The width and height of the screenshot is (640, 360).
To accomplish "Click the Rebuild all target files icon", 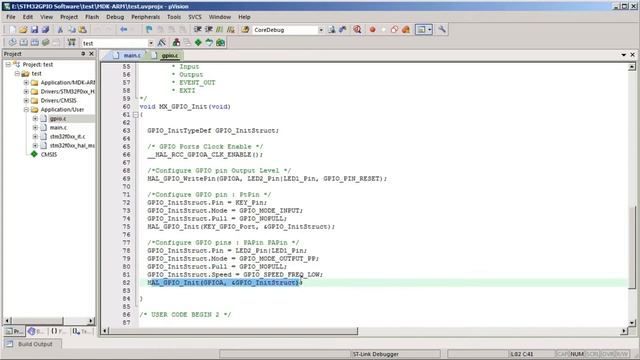I will point(35,42).
